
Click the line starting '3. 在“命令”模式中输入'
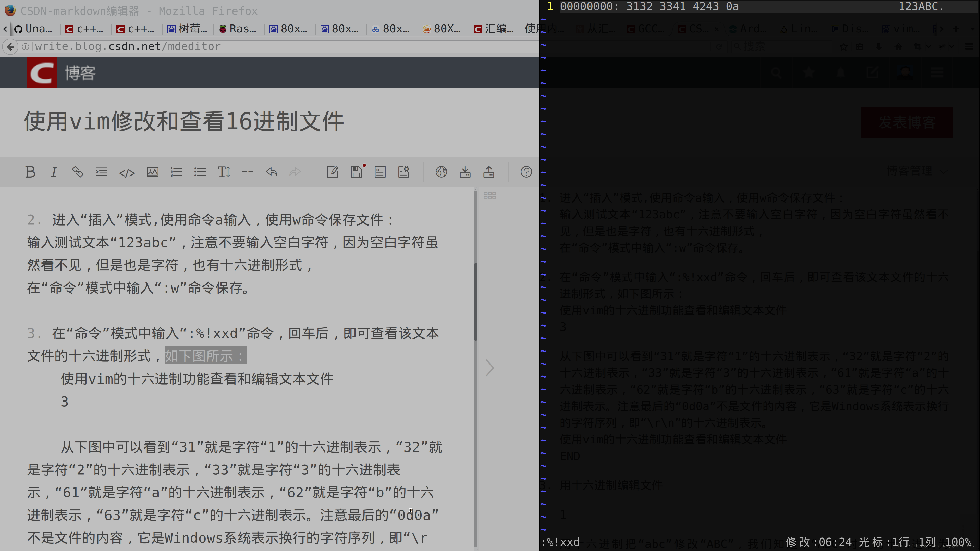[233, 333]
